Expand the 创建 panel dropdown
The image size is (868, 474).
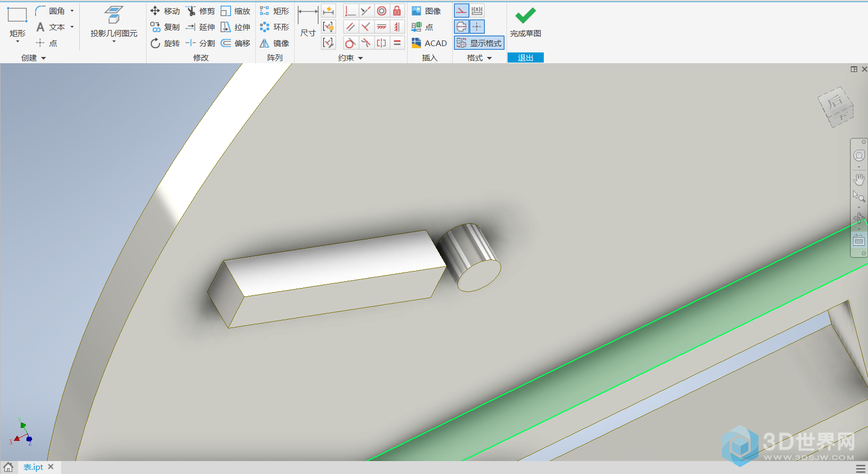pyautogui.click(x=44, y=58)
